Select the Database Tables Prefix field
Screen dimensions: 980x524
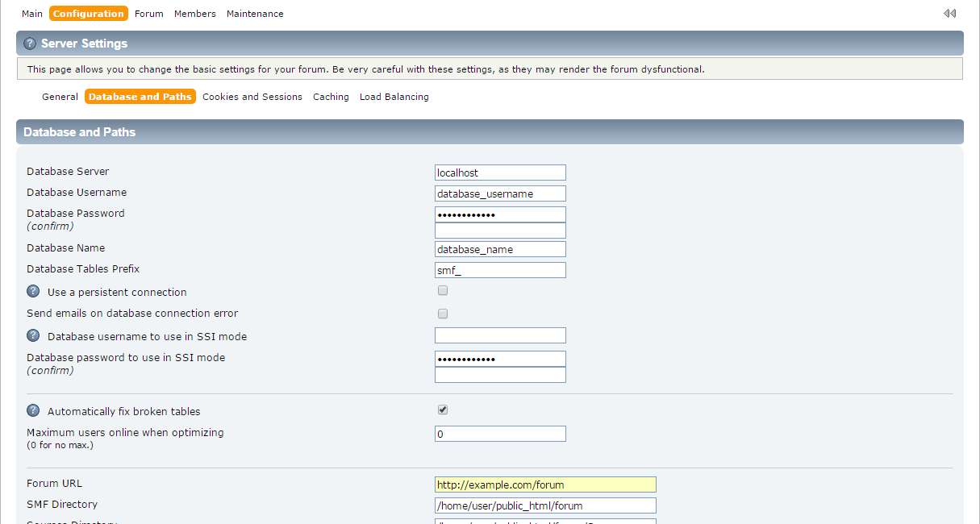[x=500, y=269]
